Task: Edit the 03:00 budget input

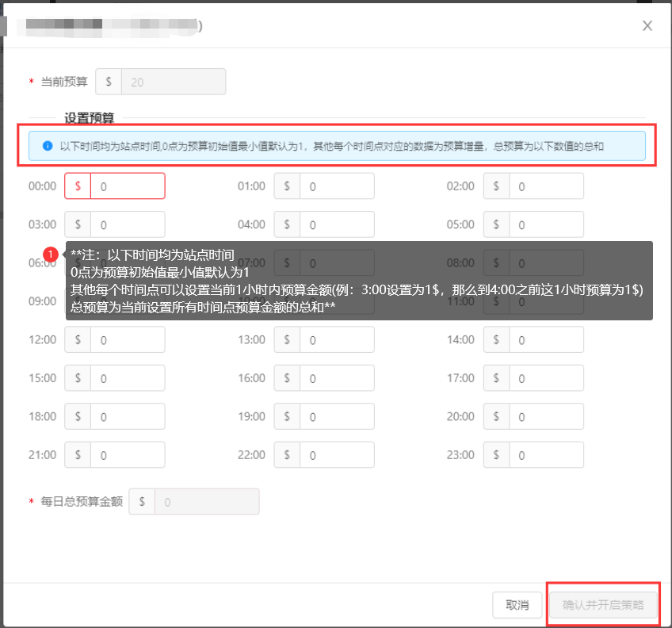Action: pos(128,224)
